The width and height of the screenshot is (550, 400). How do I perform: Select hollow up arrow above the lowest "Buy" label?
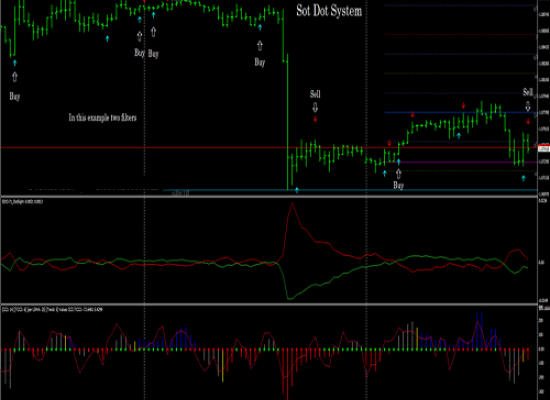click(x=398, y=174)
